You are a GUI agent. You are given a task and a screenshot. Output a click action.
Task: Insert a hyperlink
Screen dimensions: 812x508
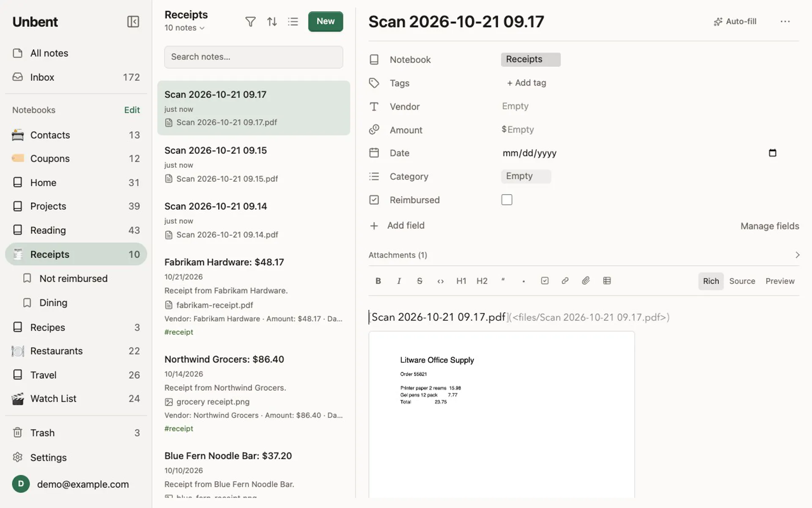(x=565, y=281)
